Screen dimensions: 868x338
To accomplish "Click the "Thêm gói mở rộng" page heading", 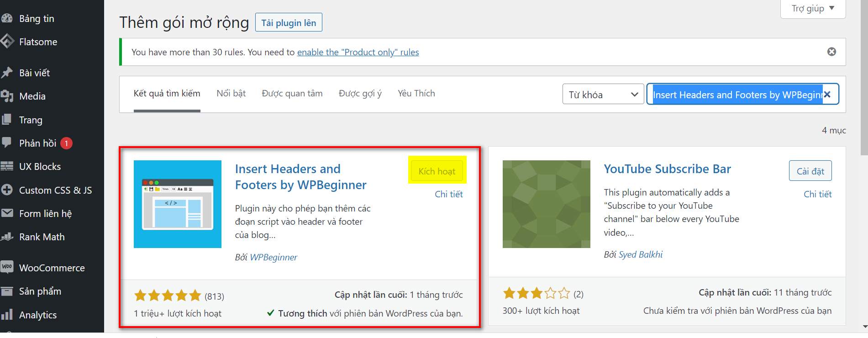I will tap(184, 22).
